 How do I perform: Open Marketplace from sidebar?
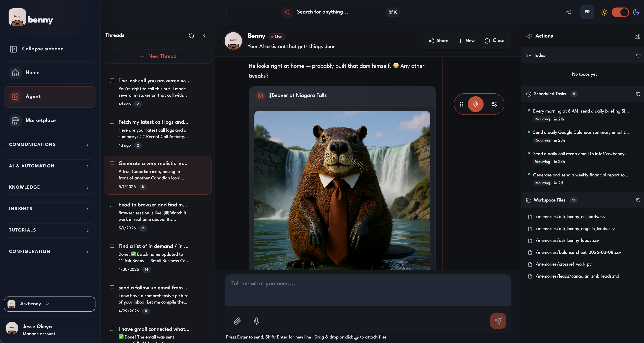point(50,121)
